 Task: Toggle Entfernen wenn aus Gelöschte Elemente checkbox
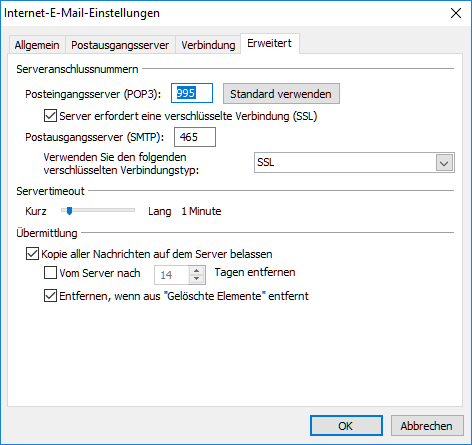point(50,296)
